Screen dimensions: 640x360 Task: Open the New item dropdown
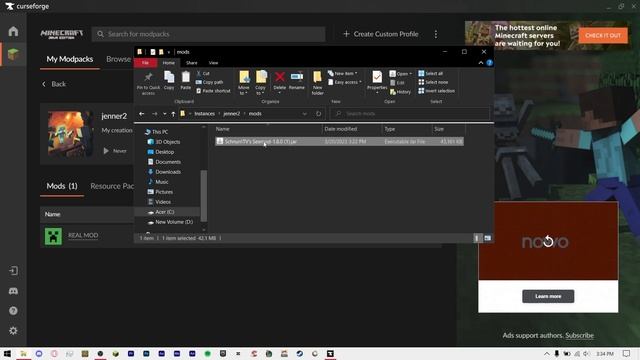tap(342, 73)
